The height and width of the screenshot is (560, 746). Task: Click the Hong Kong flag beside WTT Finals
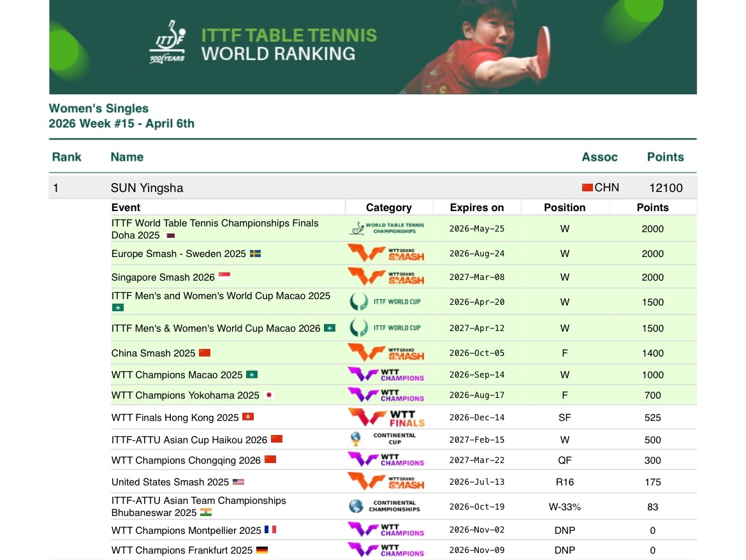[x=248, y=416]
